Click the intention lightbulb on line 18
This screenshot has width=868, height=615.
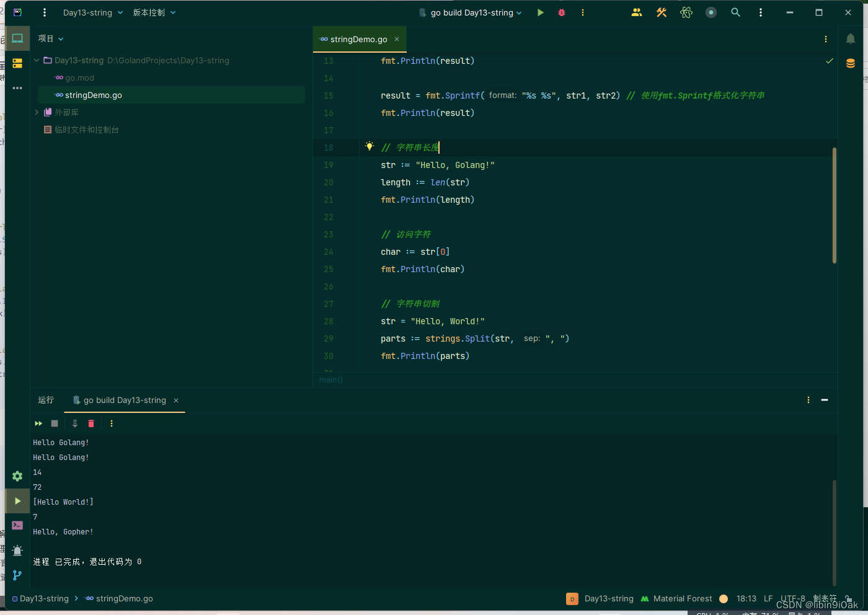point(370,146)
